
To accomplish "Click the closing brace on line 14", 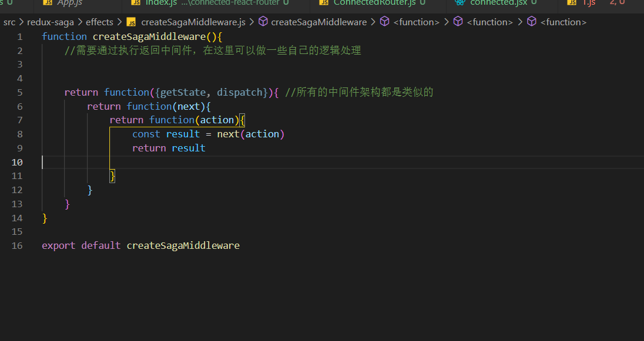I will tap(45, 218).
